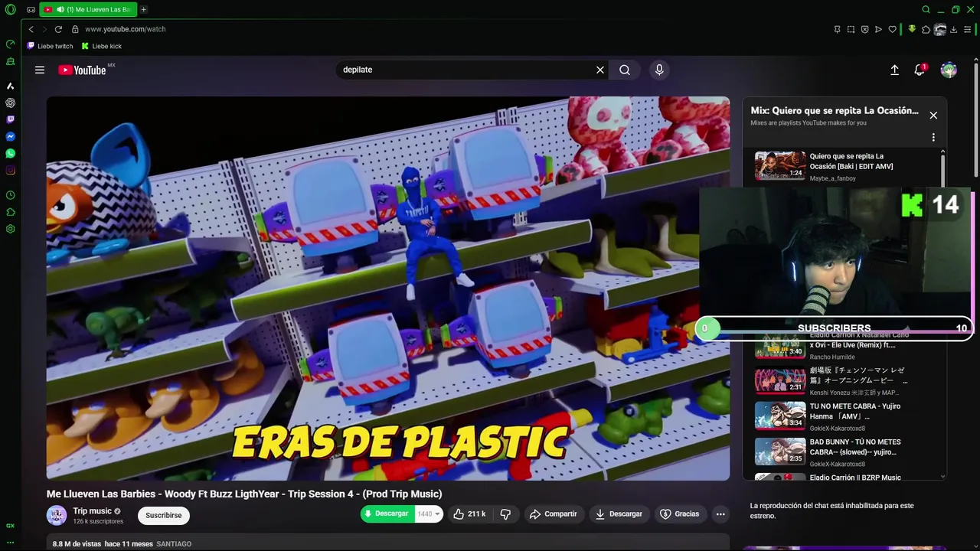Click the main video player
The width and height of the screenshot is (980, 551).
(x=388, y=289)
